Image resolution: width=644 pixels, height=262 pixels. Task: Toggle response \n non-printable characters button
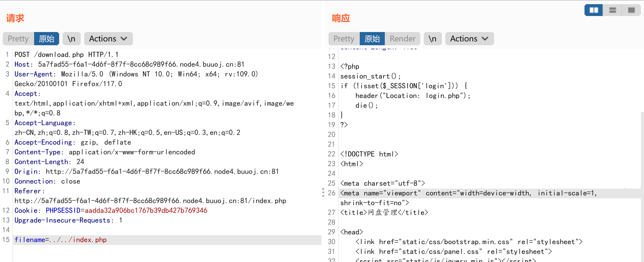[432, 39]
